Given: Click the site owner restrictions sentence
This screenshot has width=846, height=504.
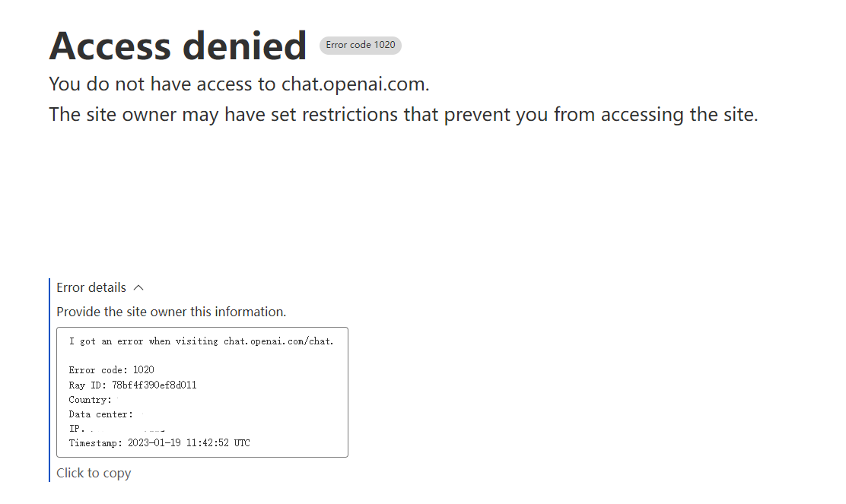Looking at the screenshot, I should [x=403, y=115].
